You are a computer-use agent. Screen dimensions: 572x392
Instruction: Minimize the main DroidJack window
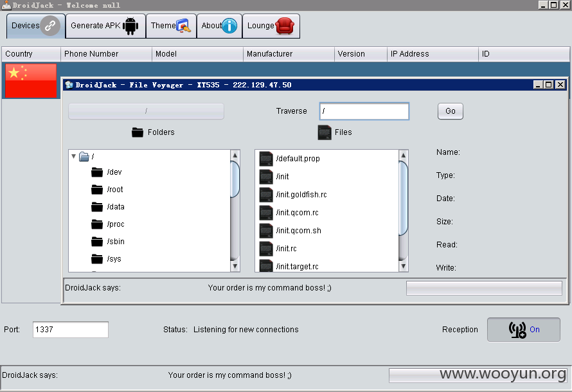[x=543, y=4]
